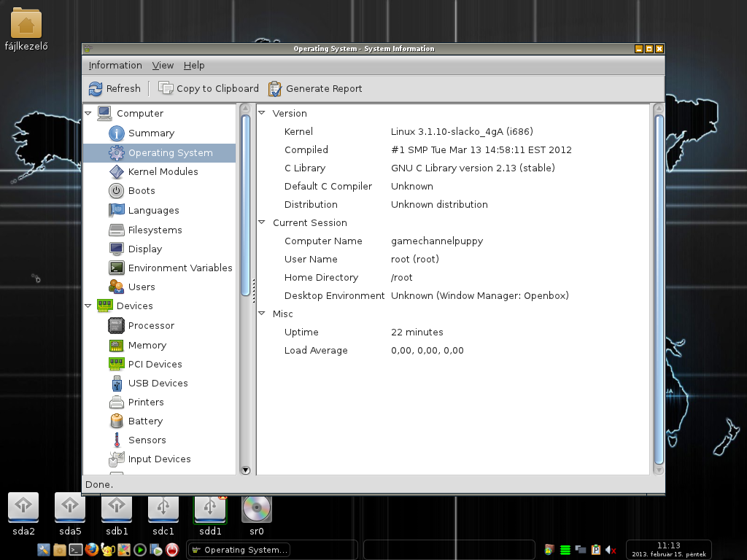Open the Filesystems section
Viewport: 747px width, 560px height.
point(155,230)
